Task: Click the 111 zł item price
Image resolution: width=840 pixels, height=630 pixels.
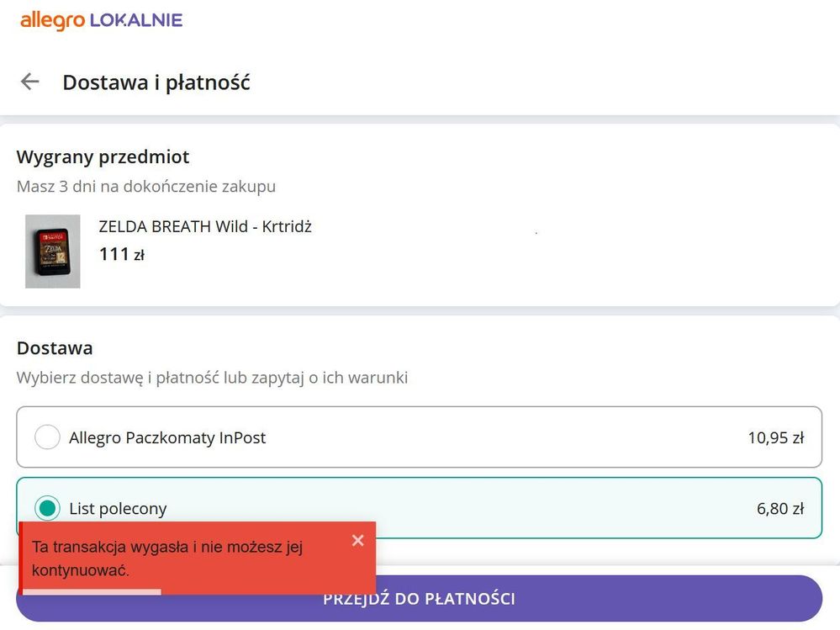Action: point(121,254)
